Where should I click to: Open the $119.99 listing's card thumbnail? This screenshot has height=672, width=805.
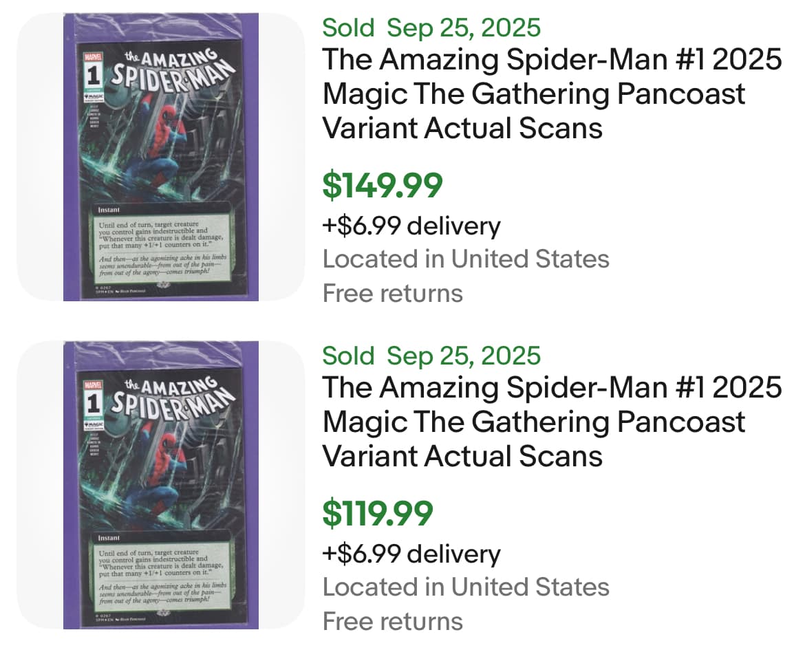click(160, 485)
